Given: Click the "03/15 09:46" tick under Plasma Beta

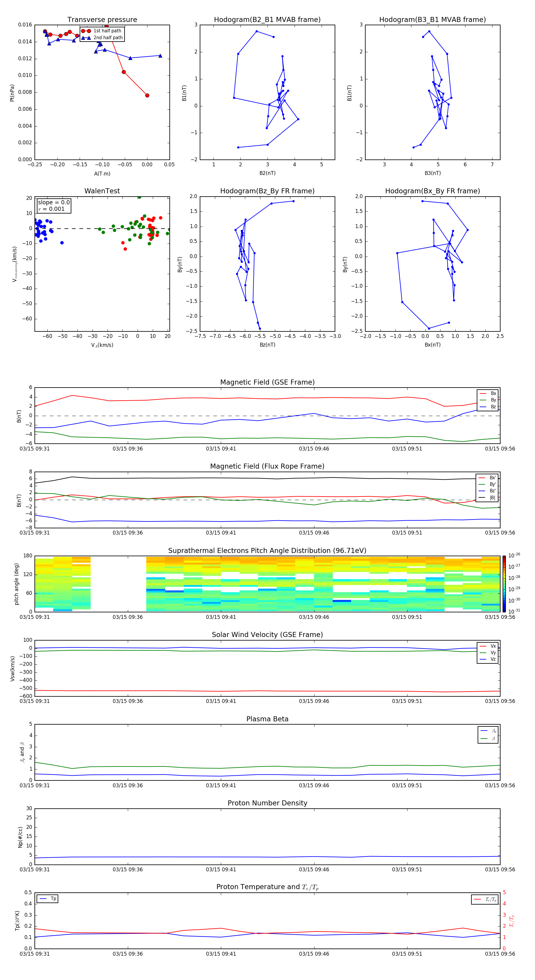Looking at the screenshot, I should click(x=314, y=785).
